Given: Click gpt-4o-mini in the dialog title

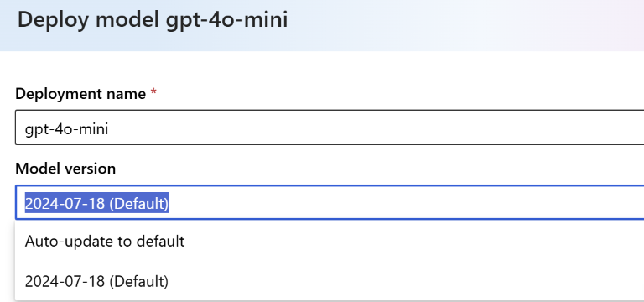Looking at the screenshot, I should pyautogui.click(x=226, y=20).
